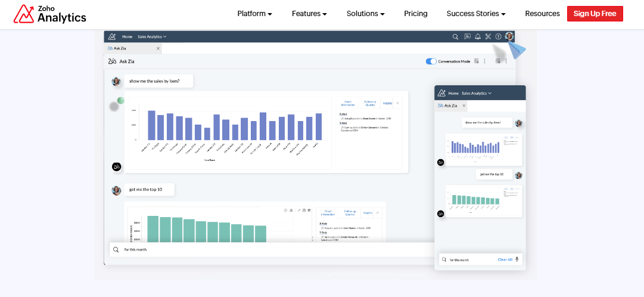
Task: Click the help question mark icon
Action: [498, 36]
